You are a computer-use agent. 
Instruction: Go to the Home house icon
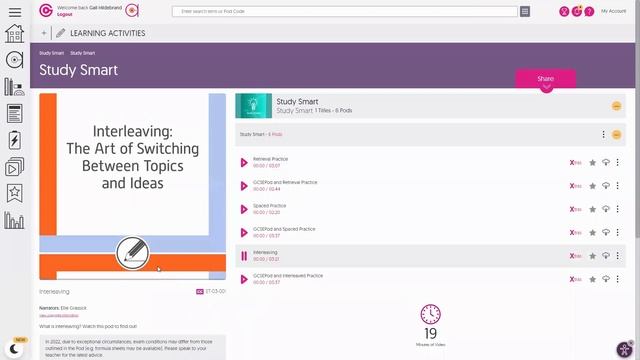(x=14, y=33)
